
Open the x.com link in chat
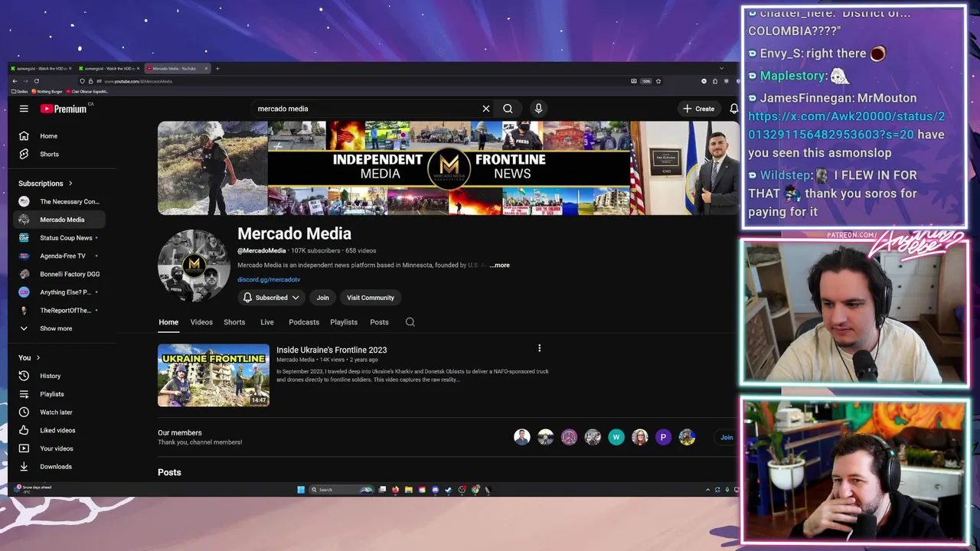click(x=846, y=126)
